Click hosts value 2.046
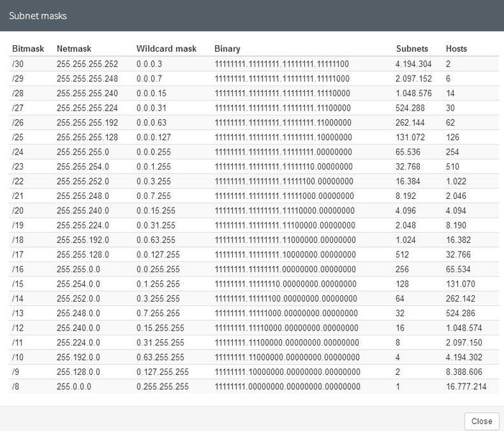Image resolution: width=504 pixels, height=431 pixels. coord(456,196)
